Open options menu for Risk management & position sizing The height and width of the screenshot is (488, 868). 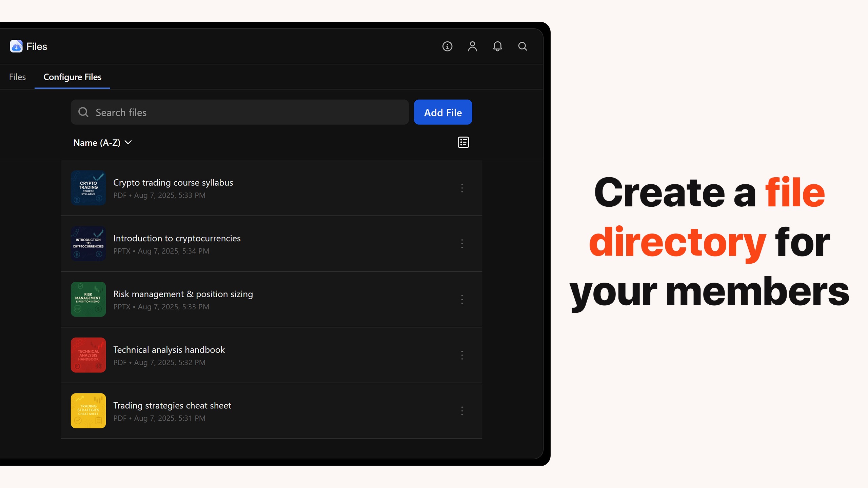(x=462, y=300)
